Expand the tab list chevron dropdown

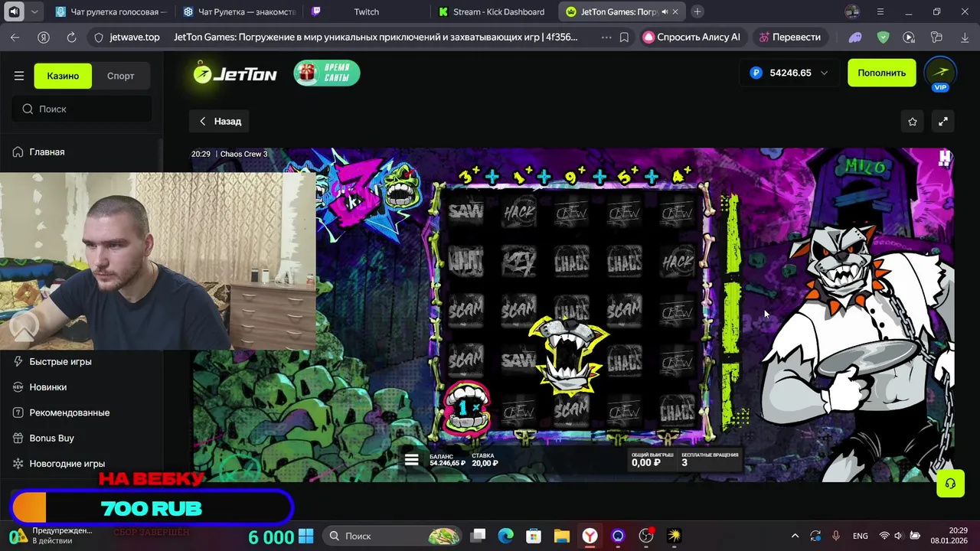tap(34, 11)
